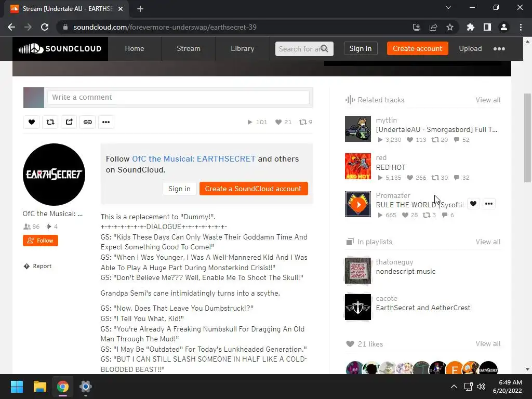Open the EARTHSECRET profile avatar
532x399 pixels.
click(54, 175)
